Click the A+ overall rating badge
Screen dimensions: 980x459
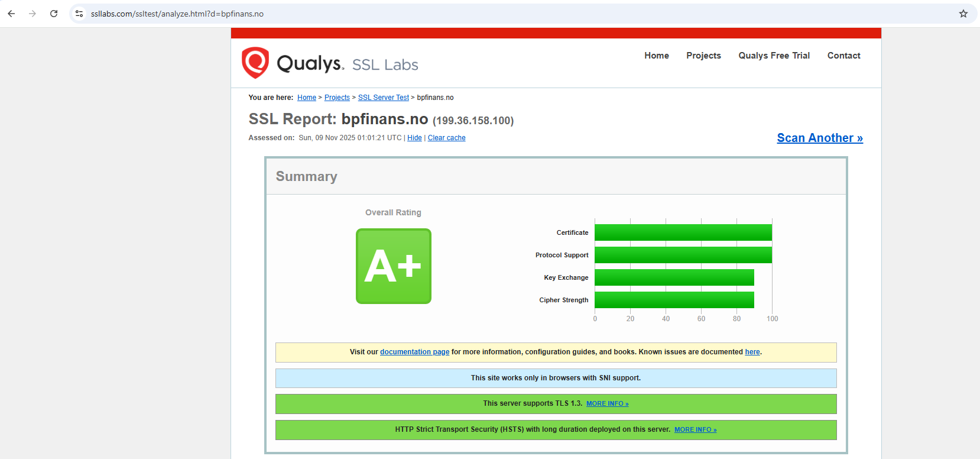click(x=394, y=266)
